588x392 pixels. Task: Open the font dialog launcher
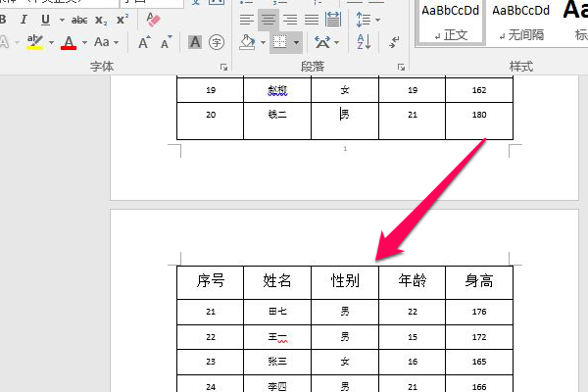pos(223,68)
